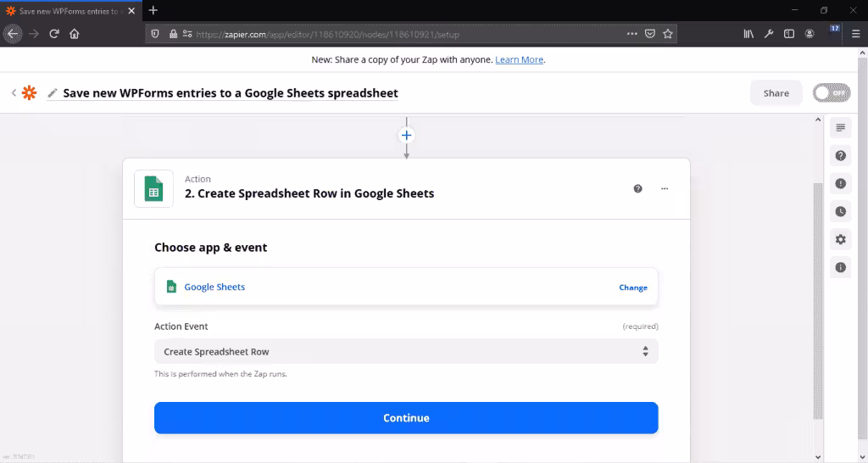Toggle the browser sidebar view
868x463 pixels.
click(x=789, y=34)
